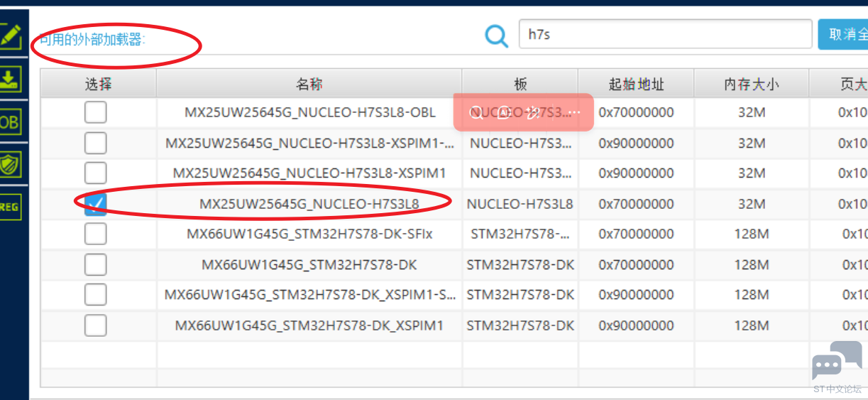This screenshot has height=400, width=868.
Task: Open the REG registers sidebar icon
Action: [10, 207]
